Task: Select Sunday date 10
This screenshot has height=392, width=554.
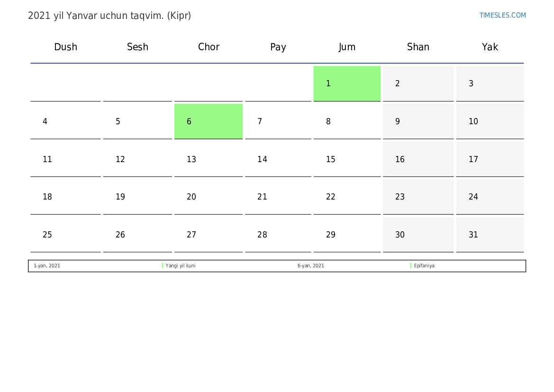Action: tap(490, 121)
